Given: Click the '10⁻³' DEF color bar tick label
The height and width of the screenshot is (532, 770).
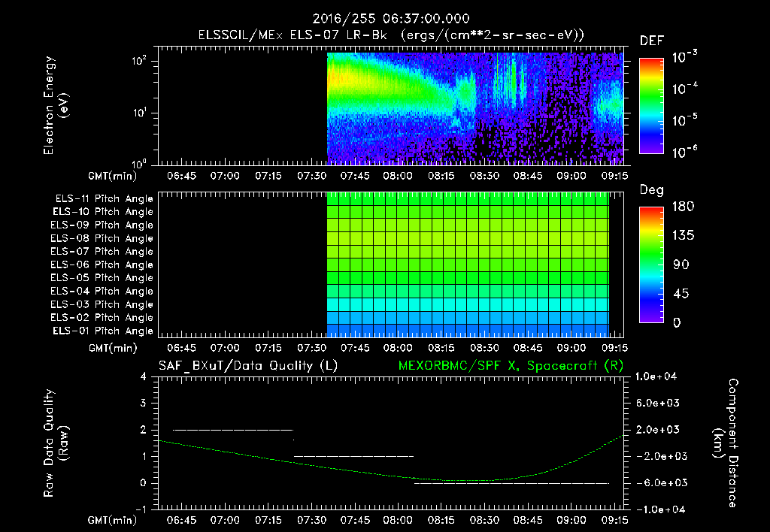Looking at the screenshot, I should coord(684,57).
